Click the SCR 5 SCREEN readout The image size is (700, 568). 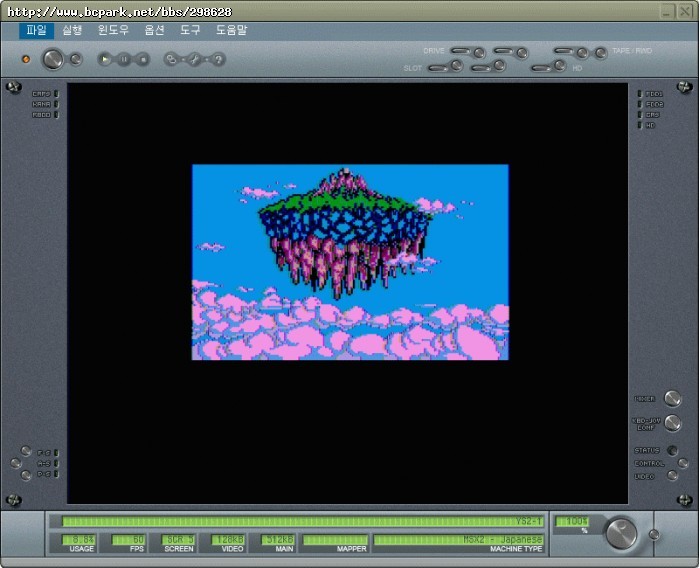[178, 540]
